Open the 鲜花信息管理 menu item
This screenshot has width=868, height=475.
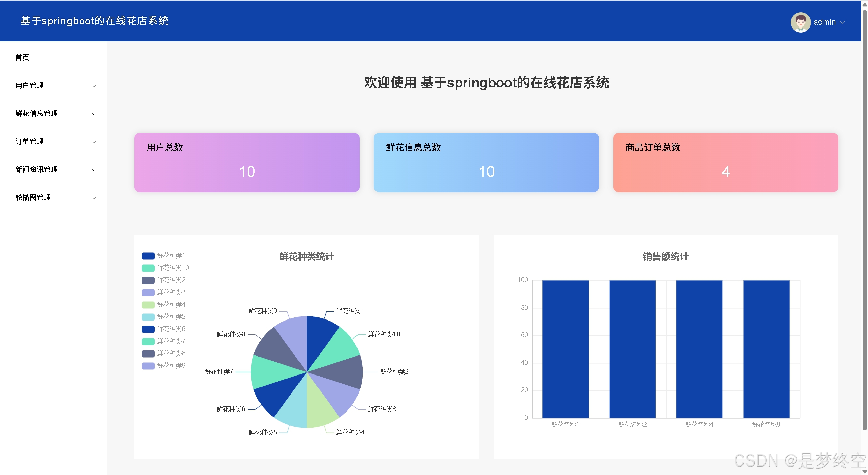[36, 114]
